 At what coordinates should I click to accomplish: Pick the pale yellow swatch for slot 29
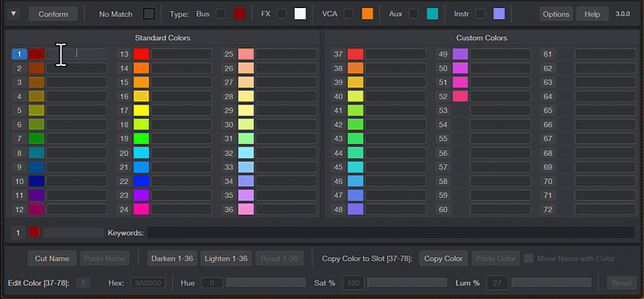click(246, 110)
